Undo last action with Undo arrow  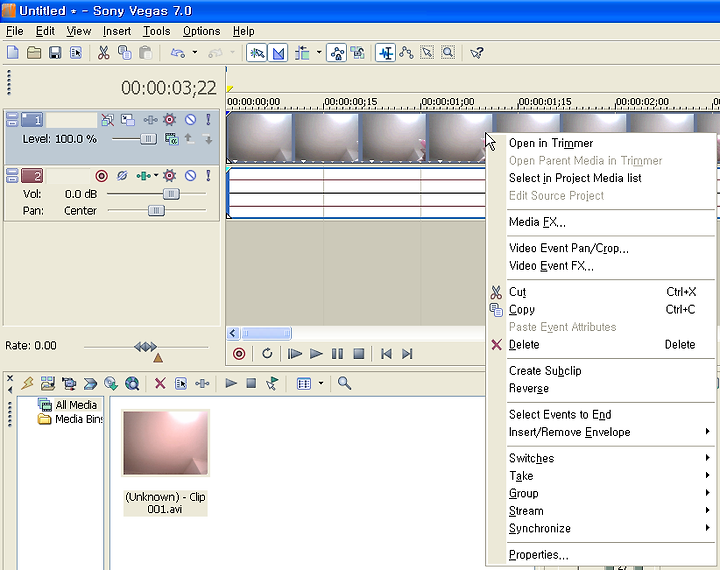[x=178, y=53]
